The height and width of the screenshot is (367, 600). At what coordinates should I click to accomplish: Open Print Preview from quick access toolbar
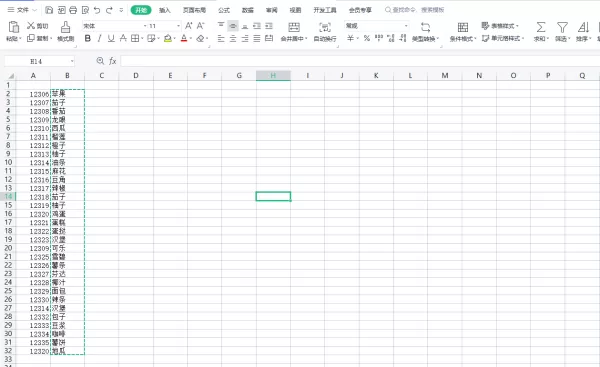coord(85,10)
